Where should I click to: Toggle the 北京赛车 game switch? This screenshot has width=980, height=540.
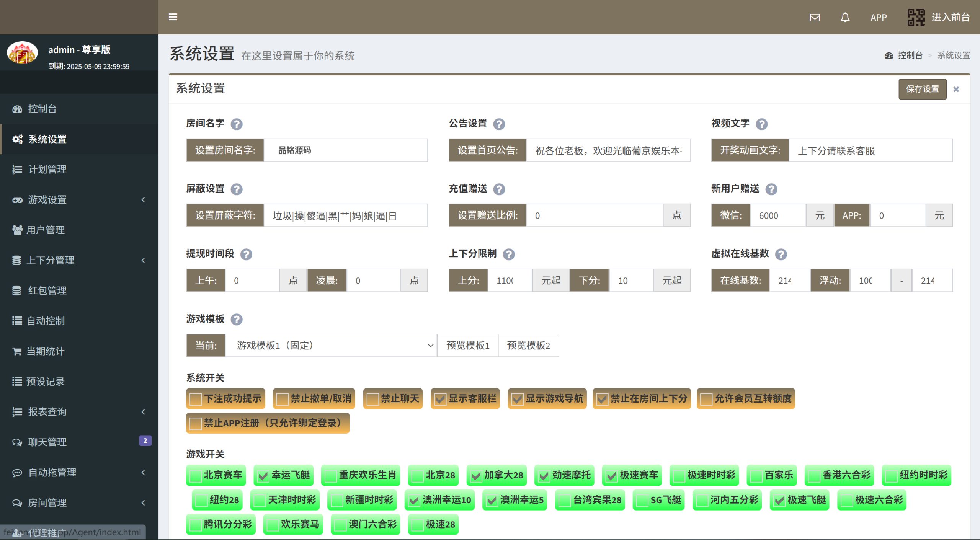tap(196, 476)
